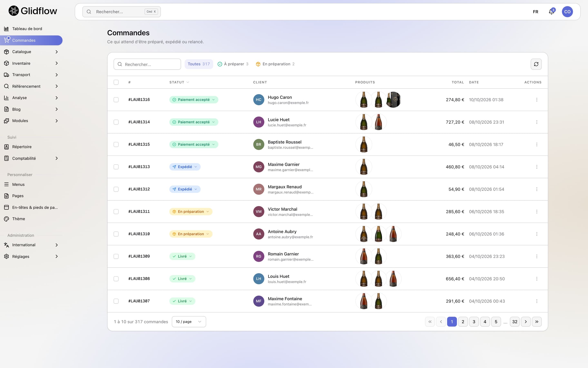Click the Comptabilité calculator icon

coord(7,158)
